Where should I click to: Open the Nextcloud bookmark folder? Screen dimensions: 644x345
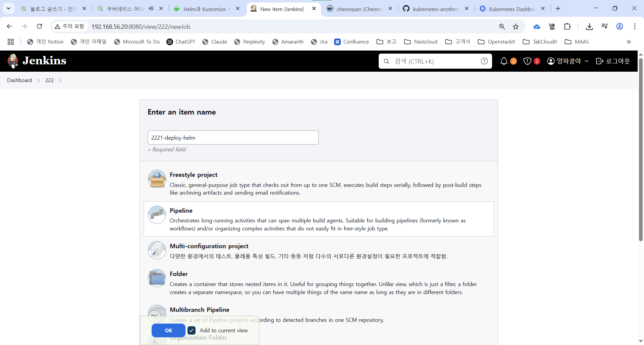click(421, 42)
